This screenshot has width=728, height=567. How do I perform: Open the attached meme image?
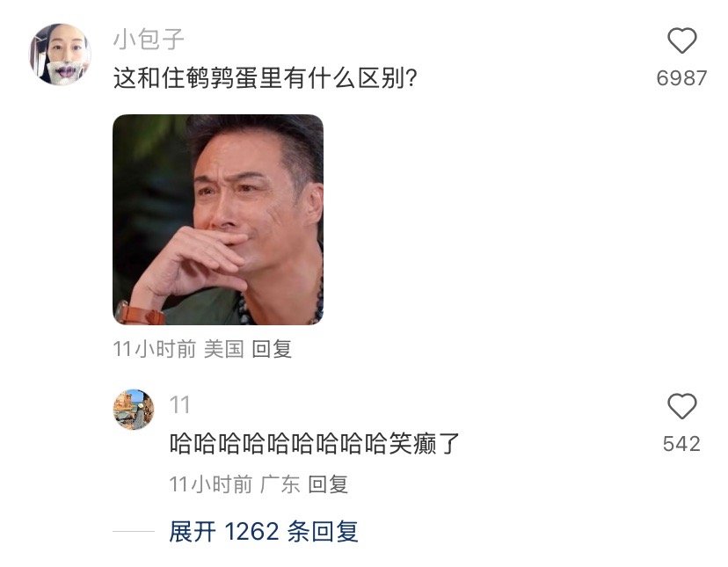pos(218,219)
